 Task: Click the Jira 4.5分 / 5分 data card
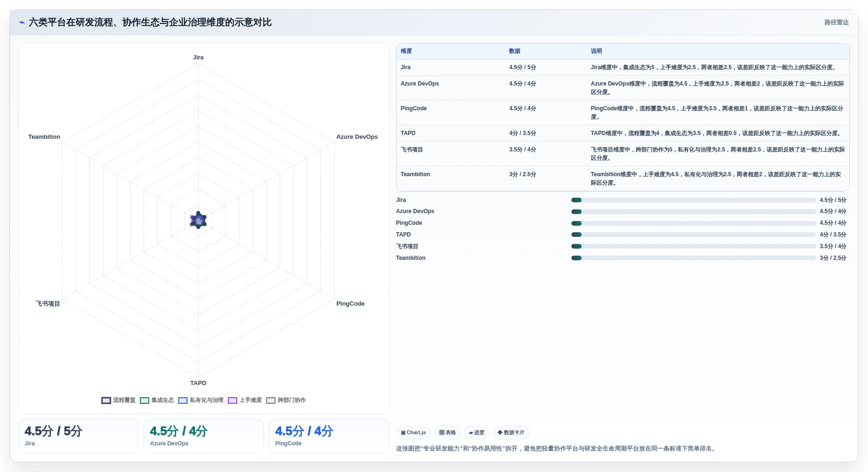(78, 436)
